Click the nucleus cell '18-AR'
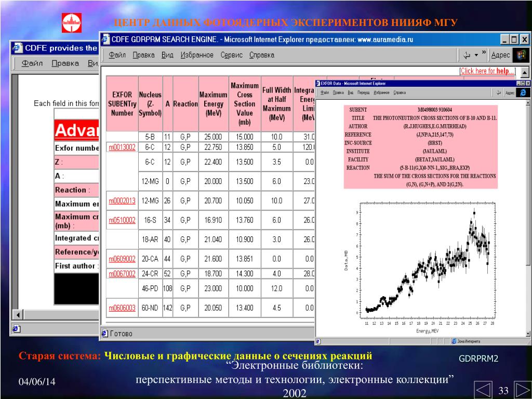Screen dimensions: 532x399 150,240
